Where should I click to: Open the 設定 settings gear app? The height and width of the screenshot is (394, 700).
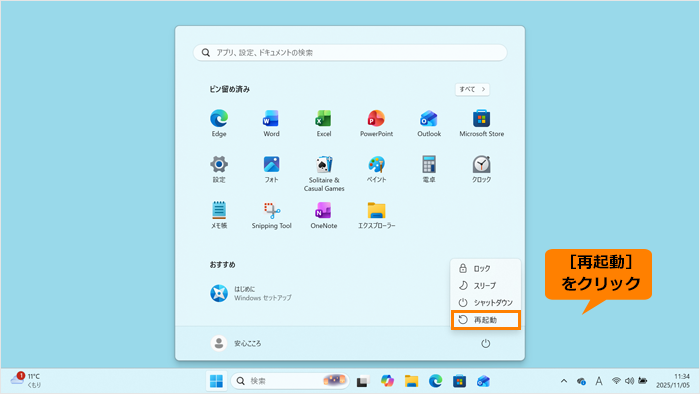pos(219,170)
